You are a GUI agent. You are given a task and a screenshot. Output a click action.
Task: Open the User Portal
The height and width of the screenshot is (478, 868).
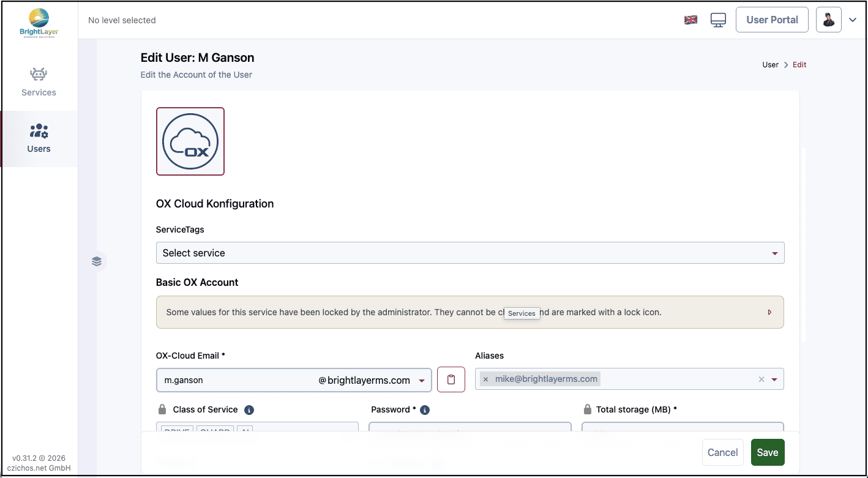pyautogui.click(x=772, y=20)
